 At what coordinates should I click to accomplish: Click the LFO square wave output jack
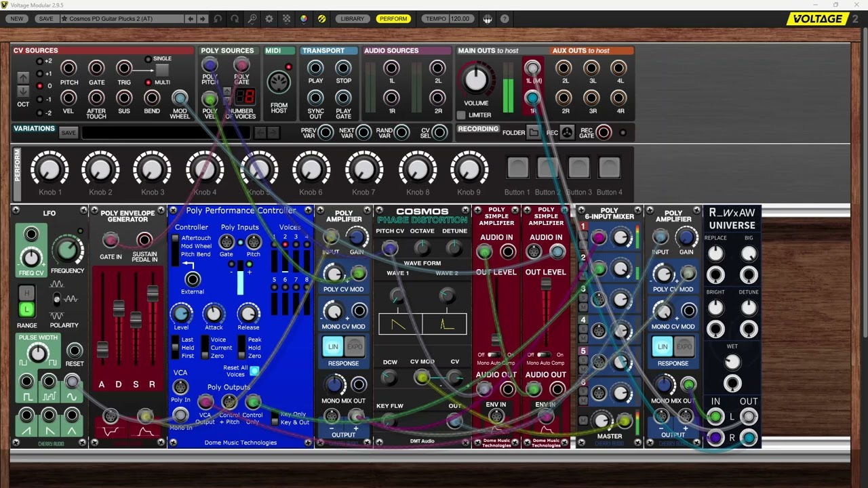pos(26,381)
